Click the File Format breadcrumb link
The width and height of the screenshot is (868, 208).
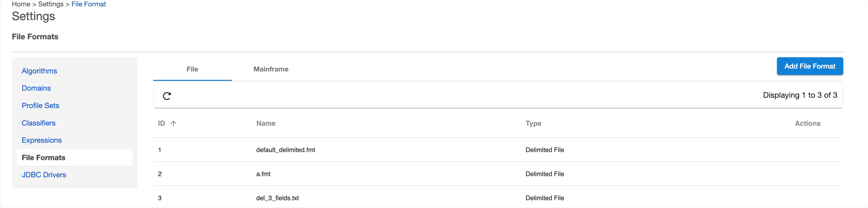tap(89, 4)
